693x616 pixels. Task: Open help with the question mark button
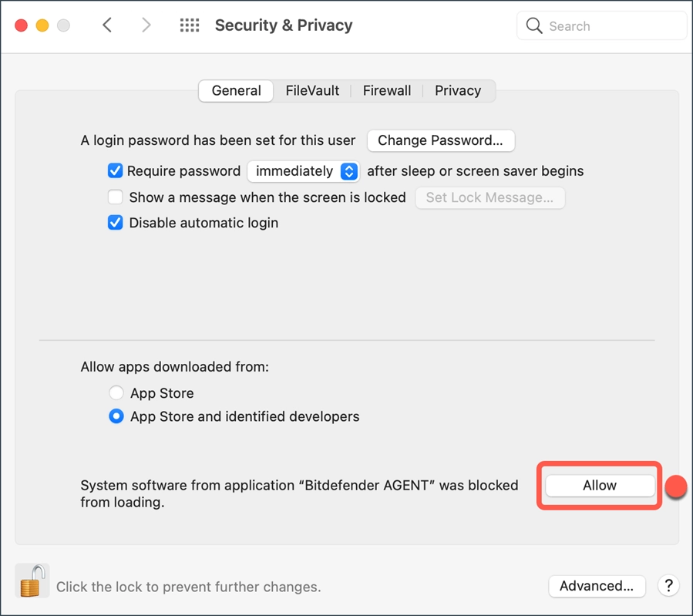668,586
